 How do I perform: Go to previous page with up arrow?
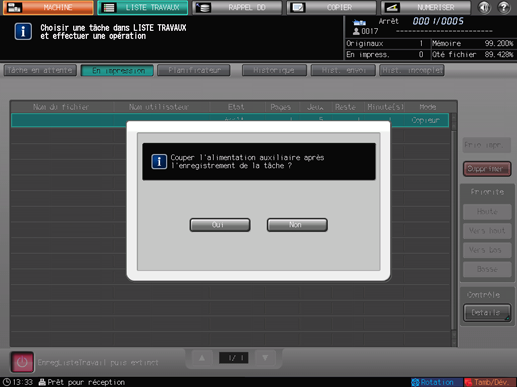202,358
